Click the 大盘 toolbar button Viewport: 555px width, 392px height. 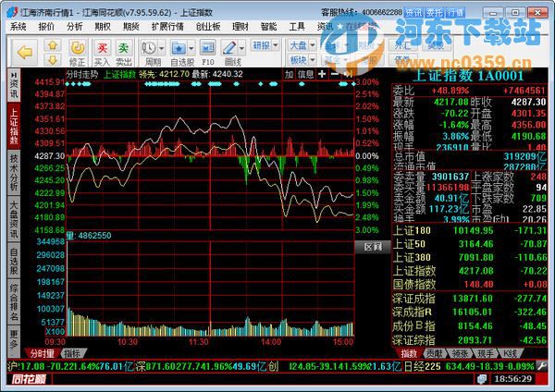pyautogui.click(x=298, y=45)
